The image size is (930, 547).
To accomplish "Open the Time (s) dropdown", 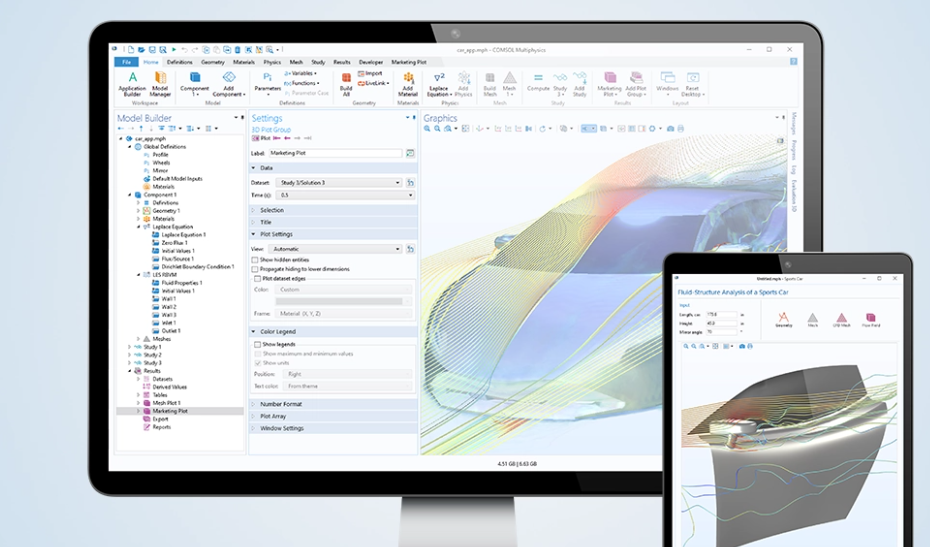I will [344, 195].
